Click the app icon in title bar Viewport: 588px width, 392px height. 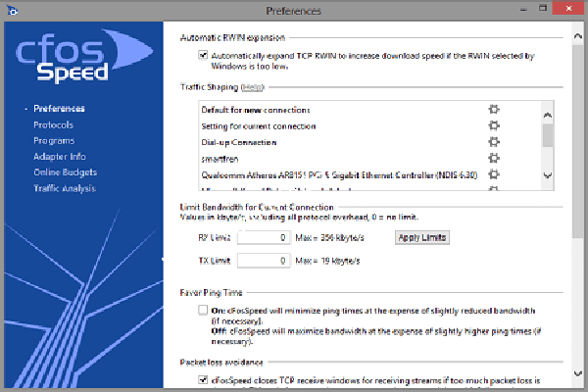13,10
